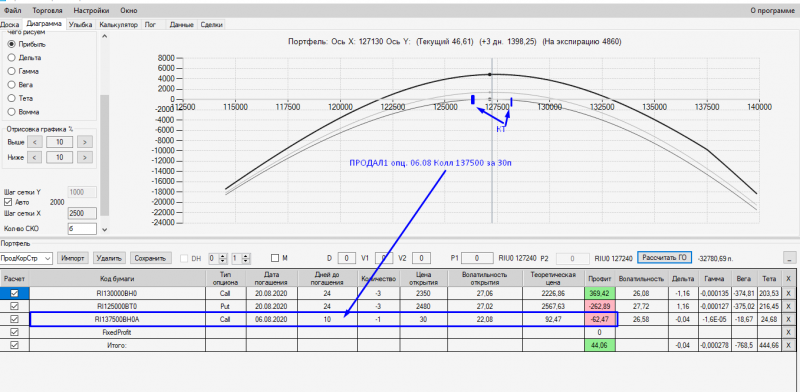Click the Шаг сетки X input field
The width and height of the screenshot is (800, 392).
click(82, 213)
